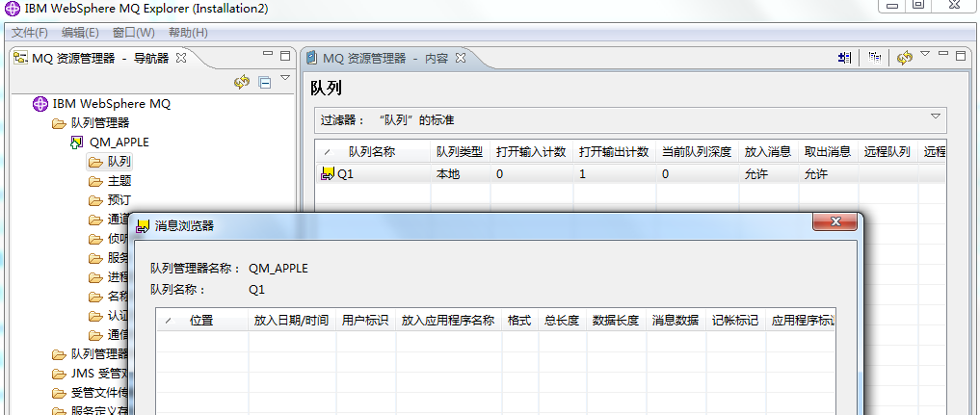Click the compare schemes icon in content toolbar
This screenshot has height=415, width=980.
click(x=875, y=58)
